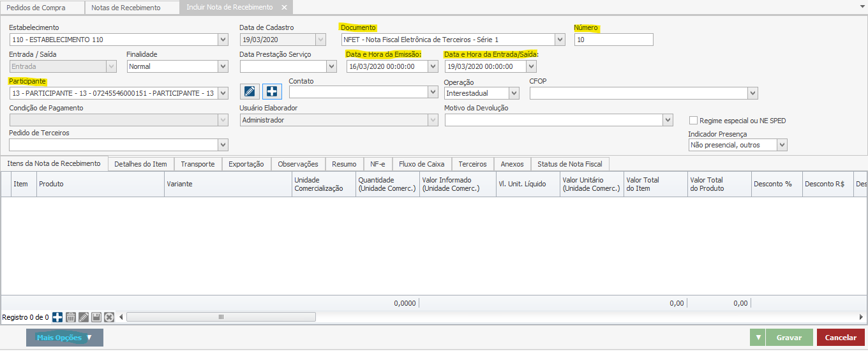Open the Fluxo de Caixa tab

coord(421,164)
